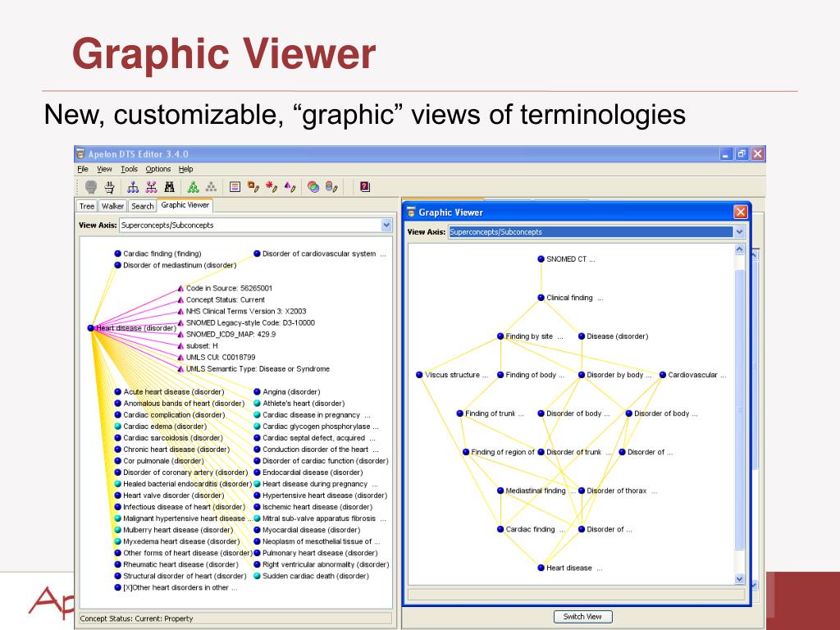This screenshot has width=840, height=630.
Task: Open the help book icon
Action: [365, 187]
